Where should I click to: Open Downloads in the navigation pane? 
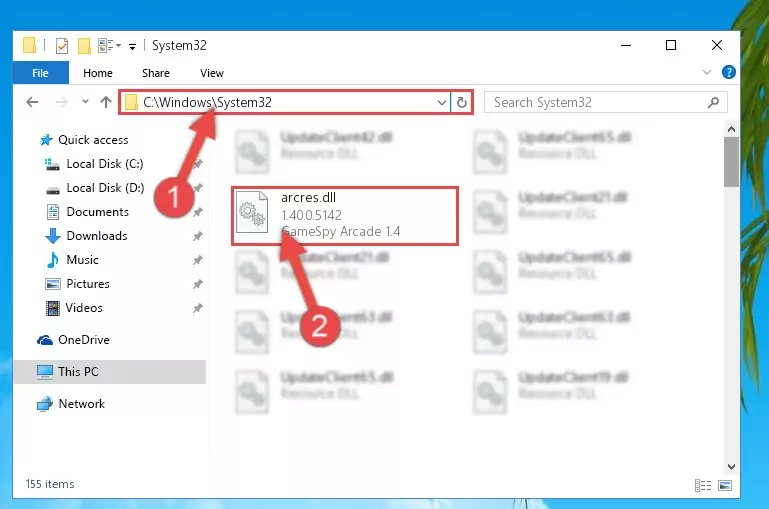coord(97,236)
